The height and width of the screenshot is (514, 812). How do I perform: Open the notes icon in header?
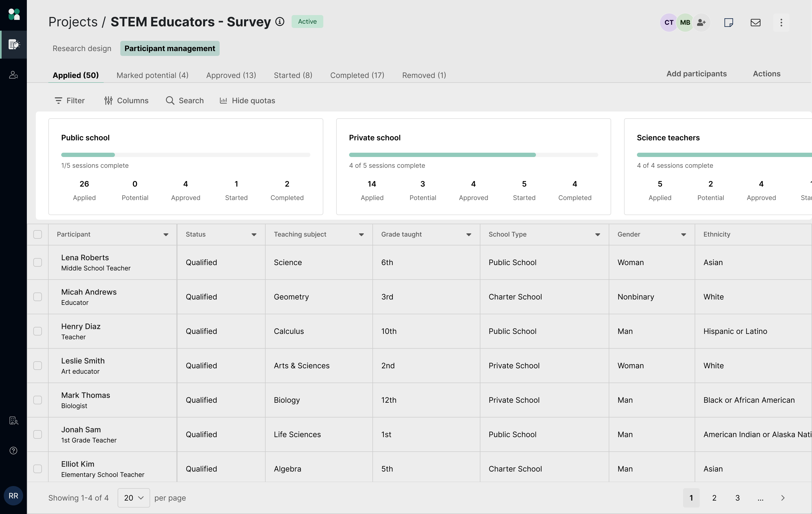tap(728, 22)
